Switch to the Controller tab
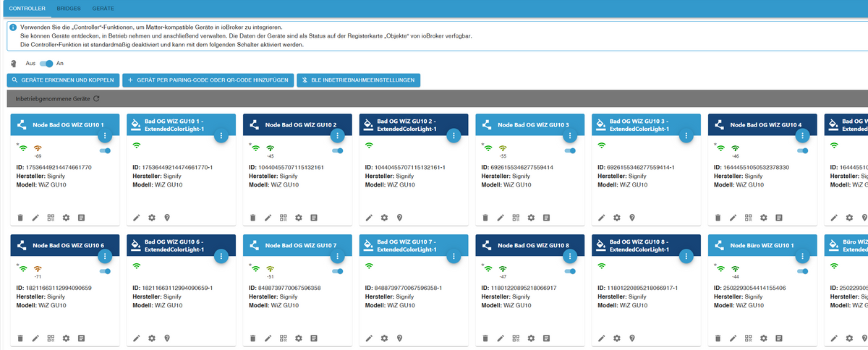Image resolution: width=868 pixels, height=350 pixels. [27, 8]
